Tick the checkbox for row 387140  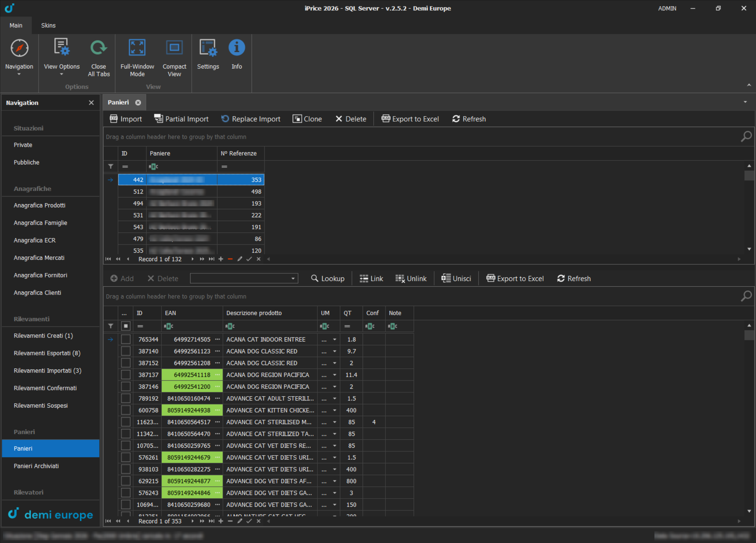click(126, 351)
